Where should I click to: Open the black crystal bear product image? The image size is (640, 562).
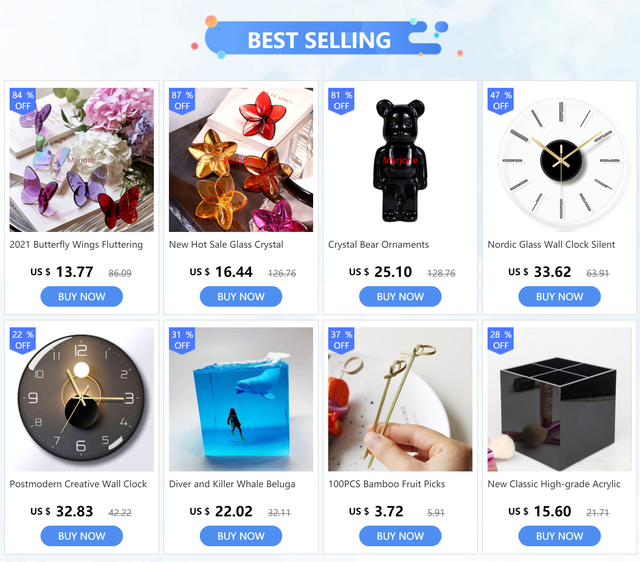point(400,160)
